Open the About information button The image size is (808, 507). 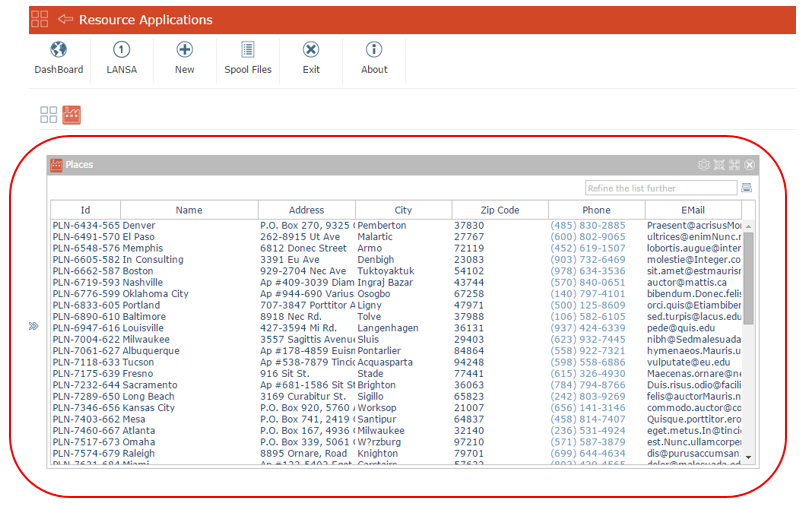click(x=374, y=58)
